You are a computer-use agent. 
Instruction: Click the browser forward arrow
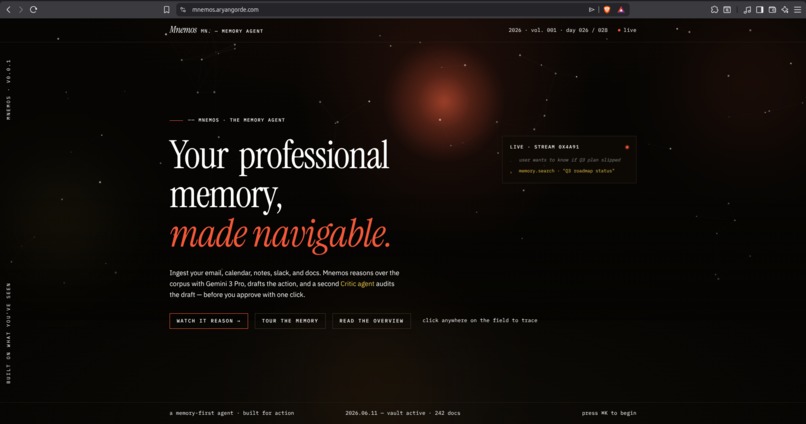tap(21, 9)
